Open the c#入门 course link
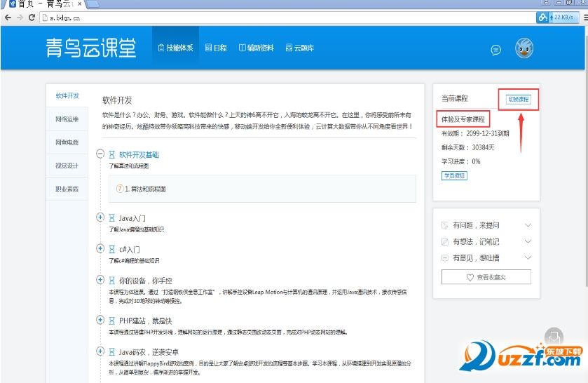The image size is (588, 383). click(130, 249)
